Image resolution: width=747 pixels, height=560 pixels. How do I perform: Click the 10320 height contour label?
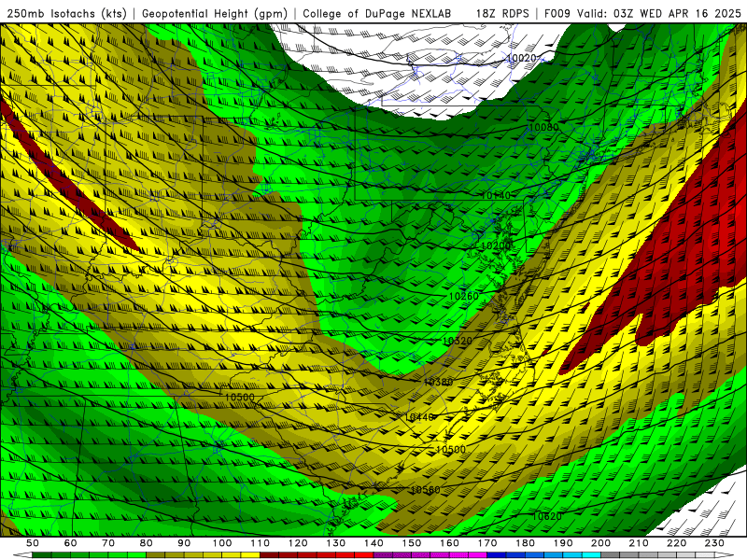458,341
